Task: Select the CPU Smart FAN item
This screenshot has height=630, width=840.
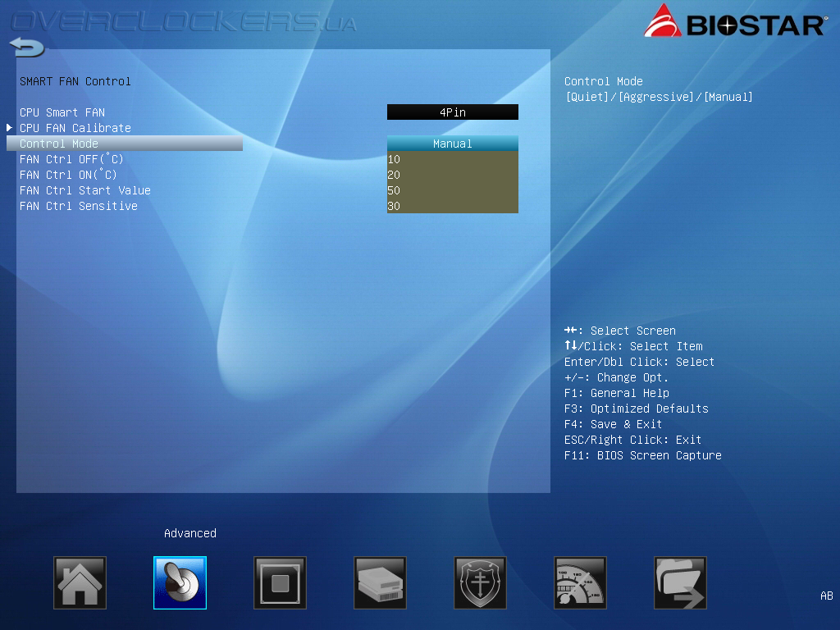Action: pos(62,112)
